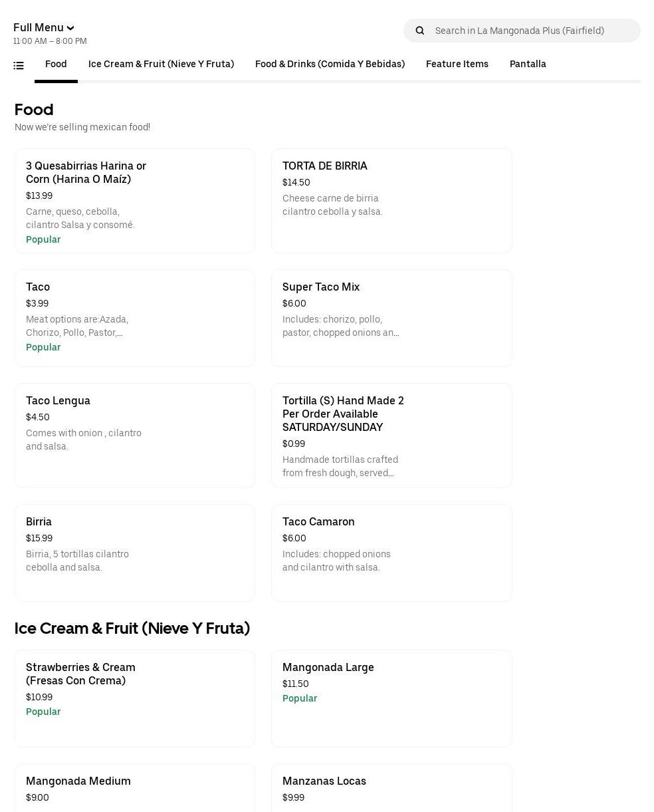Open the Birria item for $15.99
This screenshot has height=812, width=654.
tap(135, 553)
